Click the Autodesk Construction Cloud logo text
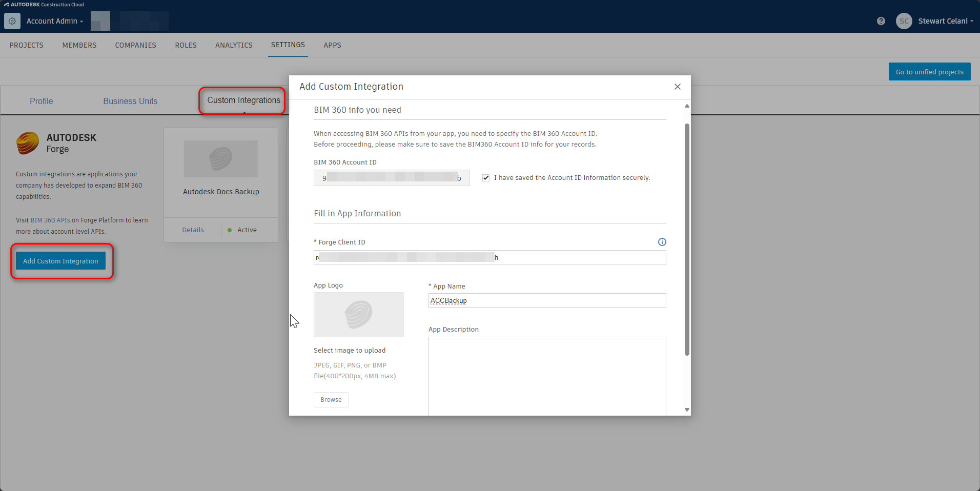 (x=44, y=5)
